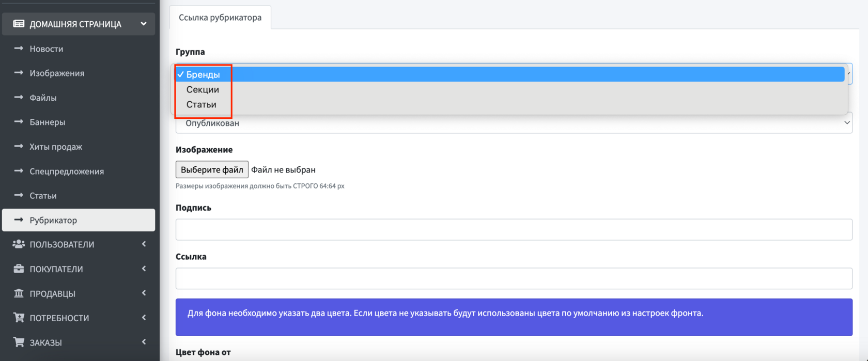Select Бренды in the Группа list
Screen dimensions: 868x361
203,74
